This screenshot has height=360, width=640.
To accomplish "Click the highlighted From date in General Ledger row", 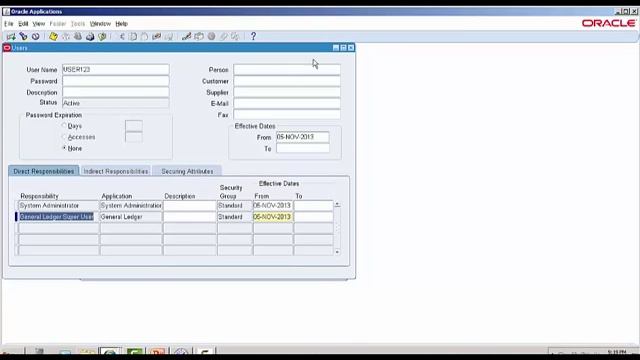I will point(273,217).
